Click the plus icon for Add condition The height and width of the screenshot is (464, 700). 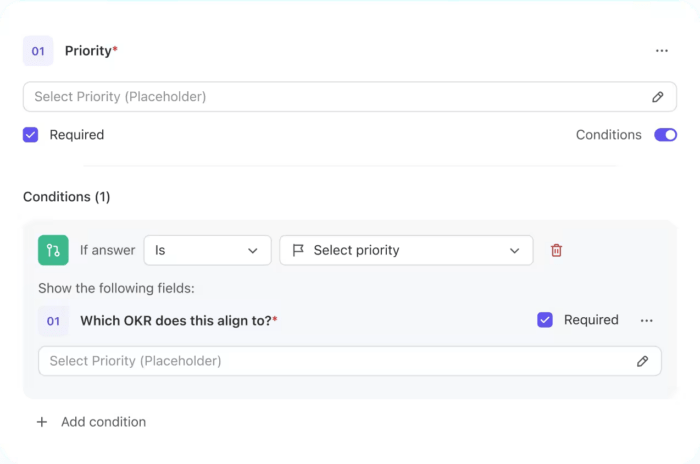pyautogui.click(x=42, y=422)
